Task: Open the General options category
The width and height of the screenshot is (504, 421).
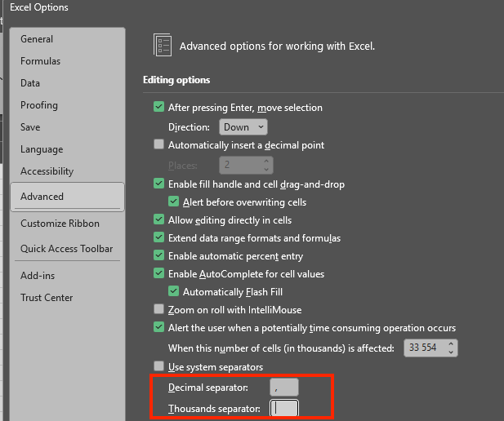Action: [37, 39]
